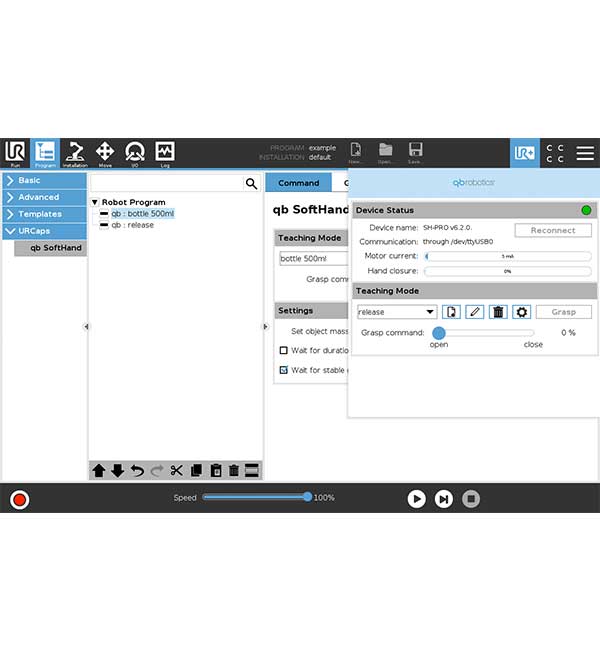Undo last program change
Viewport: 600px width, 650px height.
tap(137, 471)
